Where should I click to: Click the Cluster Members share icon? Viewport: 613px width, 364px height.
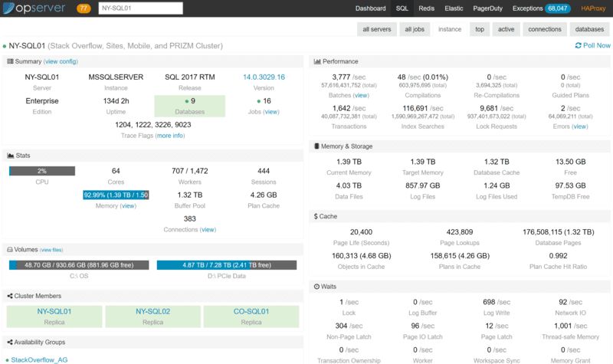(x=10, y=296)
